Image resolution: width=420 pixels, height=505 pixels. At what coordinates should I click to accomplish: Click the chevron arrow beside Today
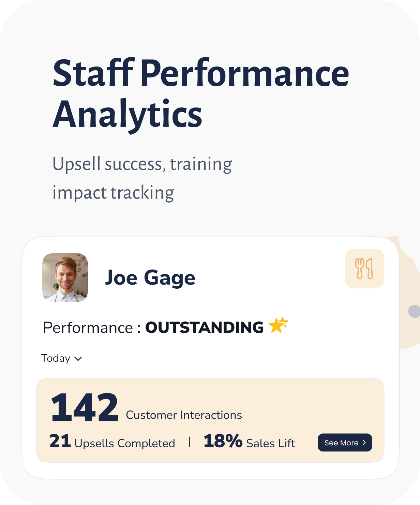click(78, 359)
